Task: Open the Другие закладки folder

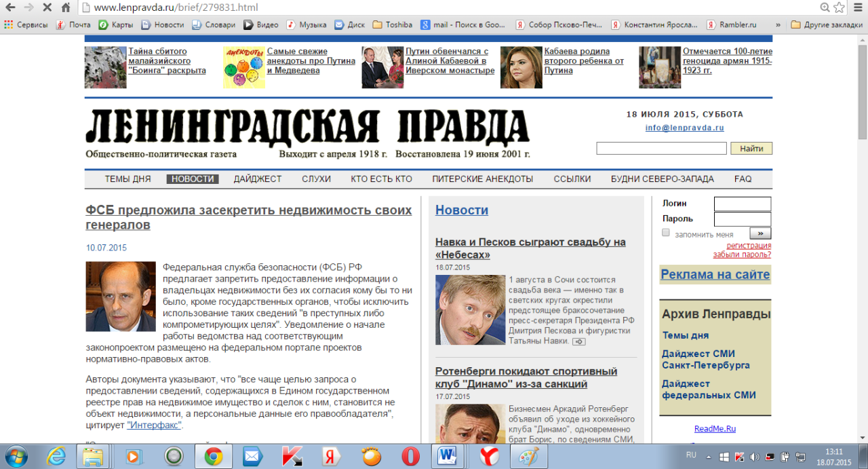Action: tap(827, 24)
